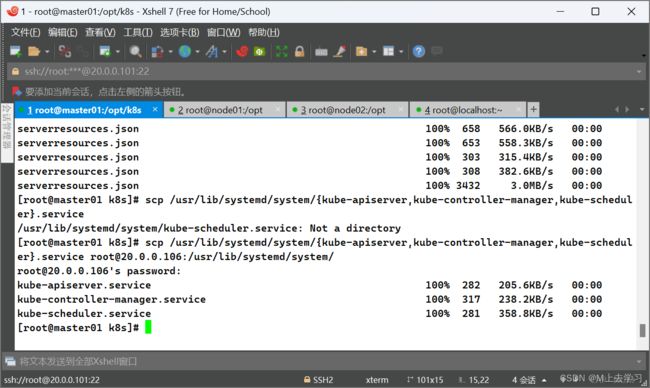Screen dimensions: 650x388
Task: Expand globe encoding dropdown arrow
Action: pyautogui.click(x=197, y=52)
